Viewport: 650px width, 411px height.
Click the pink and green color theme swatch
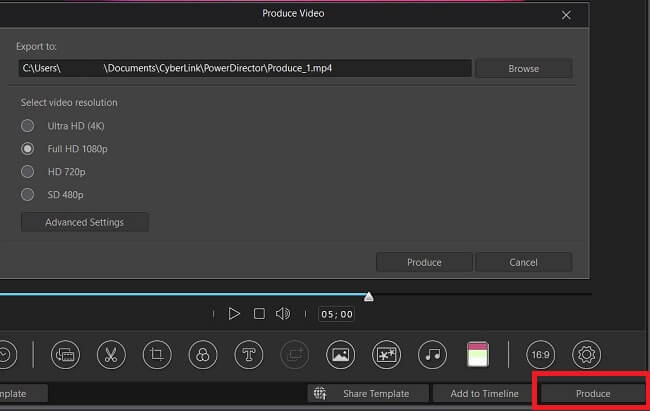click(x=478, y=354)
